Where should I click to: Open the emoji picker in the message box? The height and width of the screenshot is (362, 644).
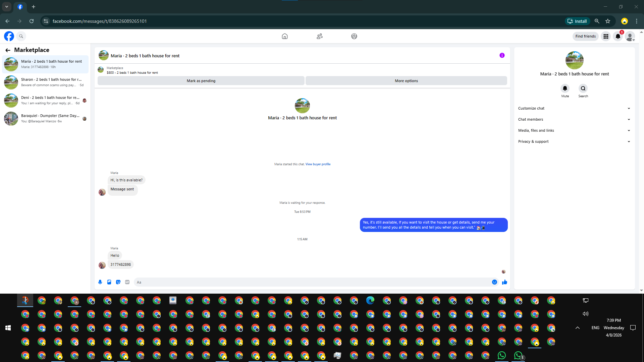494,282
